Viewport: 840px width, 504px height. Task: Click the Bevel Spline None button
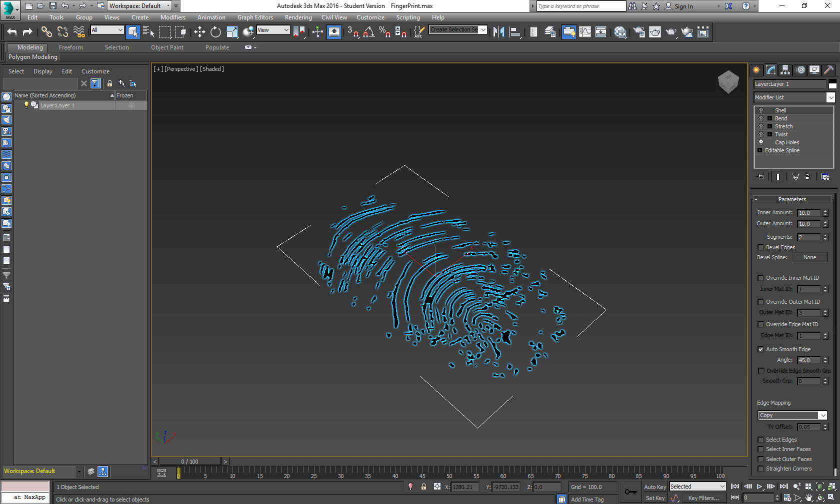click(x=809, y=257)
